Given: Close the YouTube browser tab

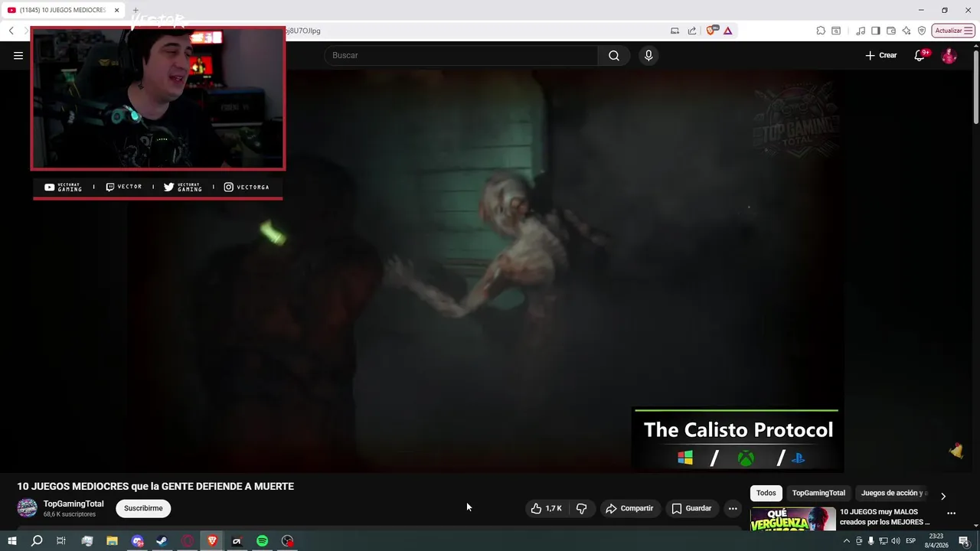Looking at the screenshot, I should tap(116, 10).
